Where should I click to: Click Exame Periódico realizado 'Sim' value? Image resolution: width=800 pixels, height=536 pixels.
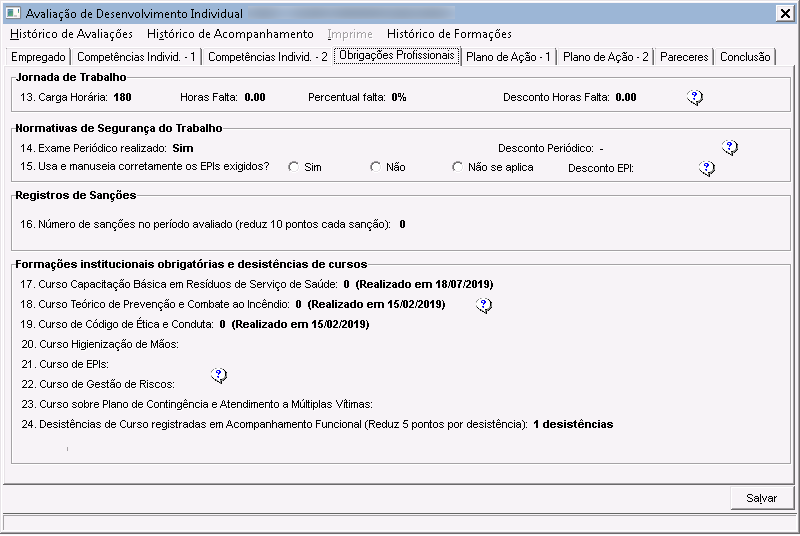pyautogui.click(x=183, y=148)
